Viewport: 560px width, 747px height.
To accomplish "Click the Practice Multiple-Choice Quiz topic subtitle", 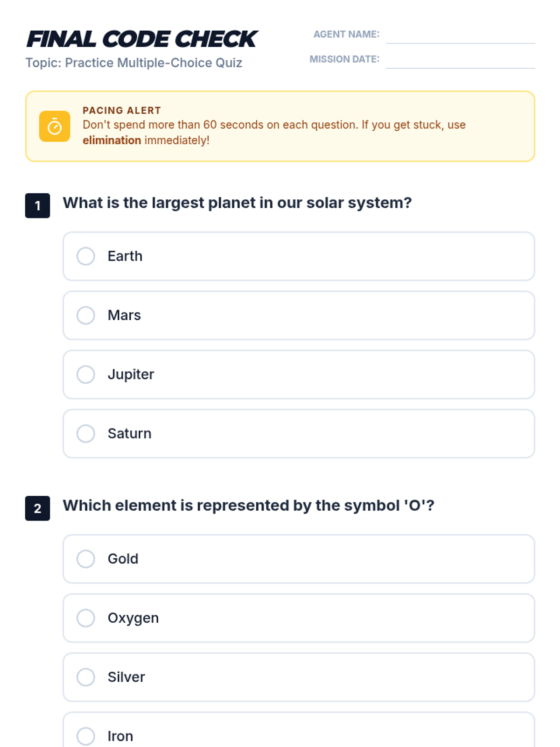I will [134, 63].
